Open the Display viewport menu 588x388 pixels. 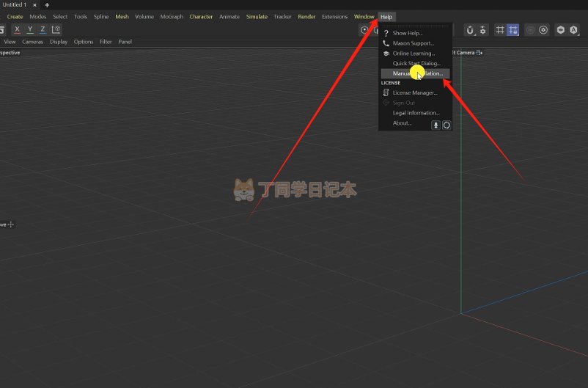coord(59,42)
